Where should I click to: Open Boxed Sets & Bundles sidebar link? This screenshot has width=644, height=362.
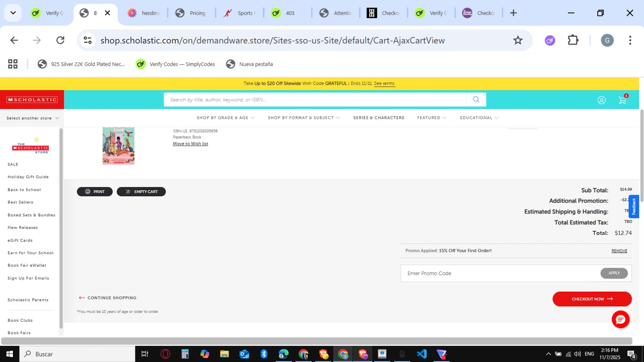coord(31,215)
